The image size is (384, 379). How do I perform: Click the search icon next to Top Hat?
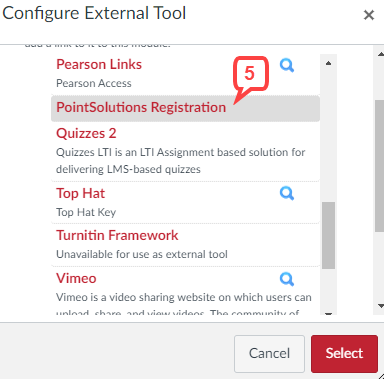click(287, 193)
